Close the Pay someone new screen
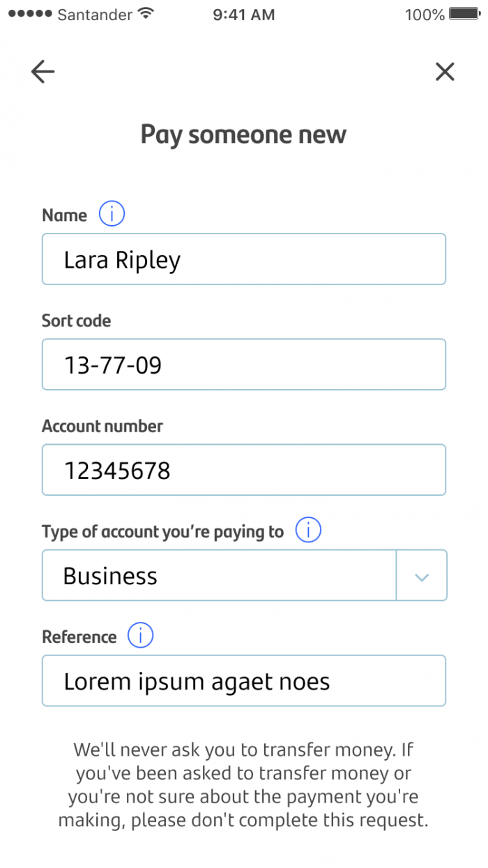 445,71
